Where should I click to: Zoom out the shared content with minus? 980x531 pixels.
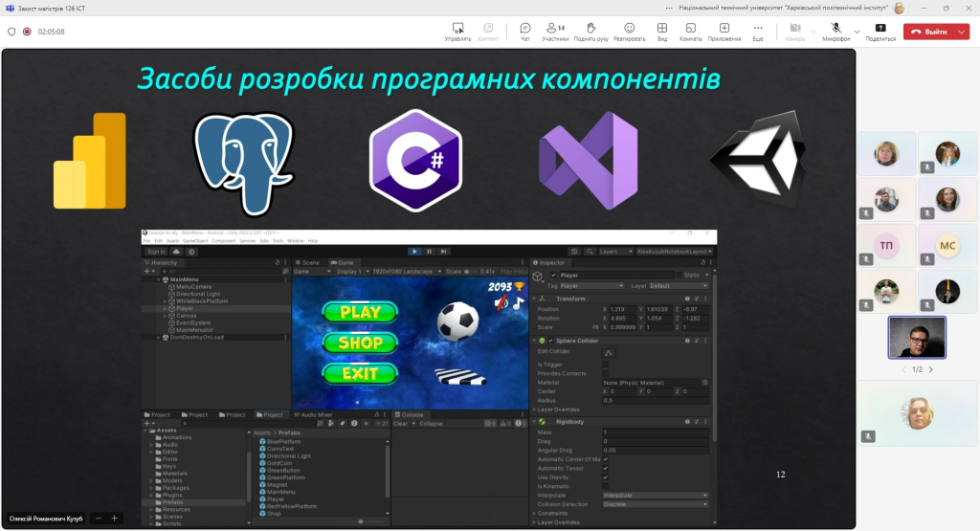pos(99,518)
